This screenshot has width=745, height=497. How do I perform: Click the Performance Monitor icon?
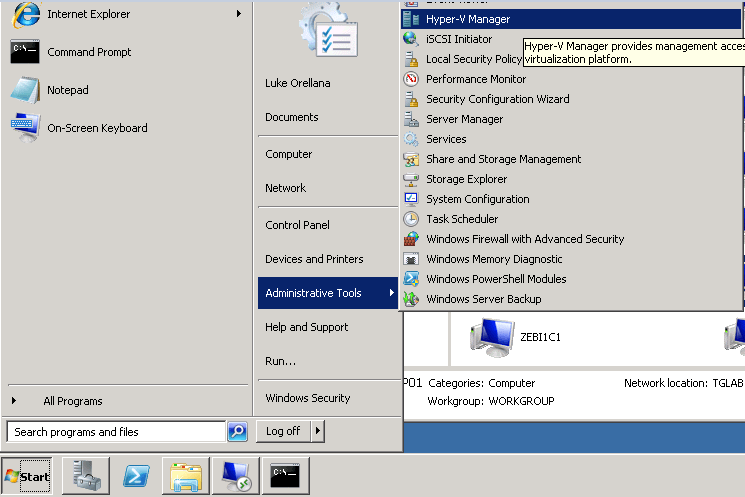click(411, 79)
